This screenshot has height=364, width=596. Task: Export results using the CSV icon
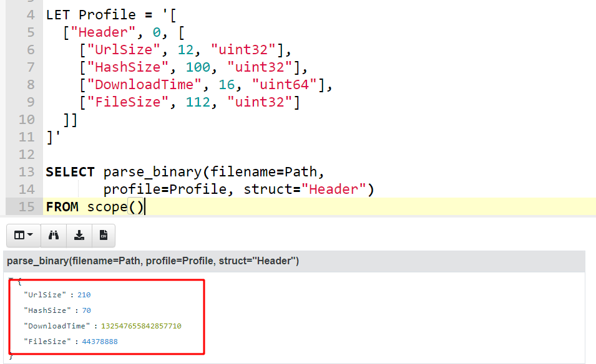point(104,235)
